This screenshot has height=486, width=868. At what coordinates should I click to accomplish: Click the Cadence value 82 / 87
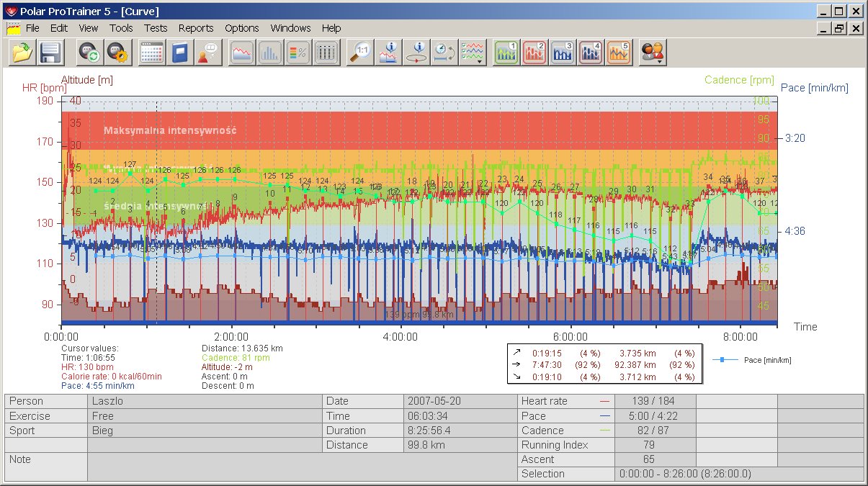point(655,430)
